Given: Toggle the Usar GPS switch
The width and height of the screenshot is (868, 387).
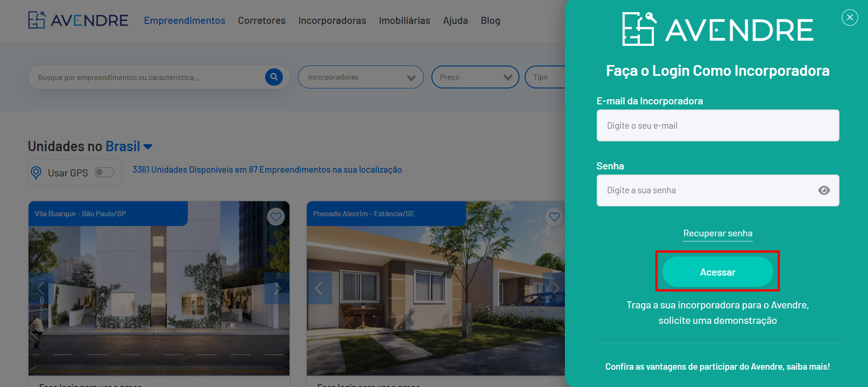Looking at the screenshot, I should [104, 172].
